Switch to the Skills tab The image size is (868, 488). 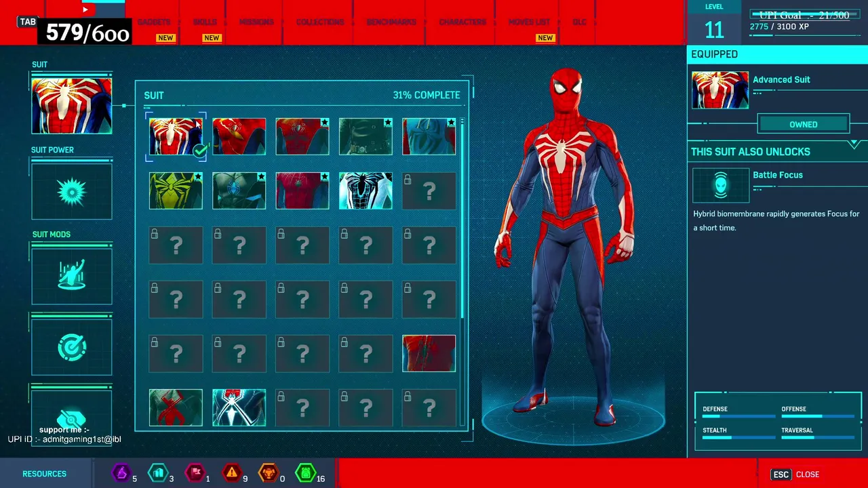[205, 22]
